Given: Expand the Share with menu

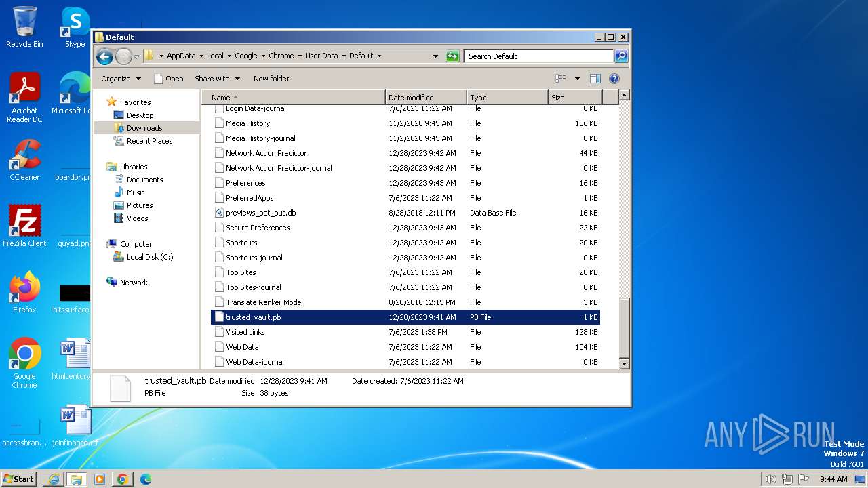Looking at the screenshot, I should pyautogui.click(x=218, y=79).
